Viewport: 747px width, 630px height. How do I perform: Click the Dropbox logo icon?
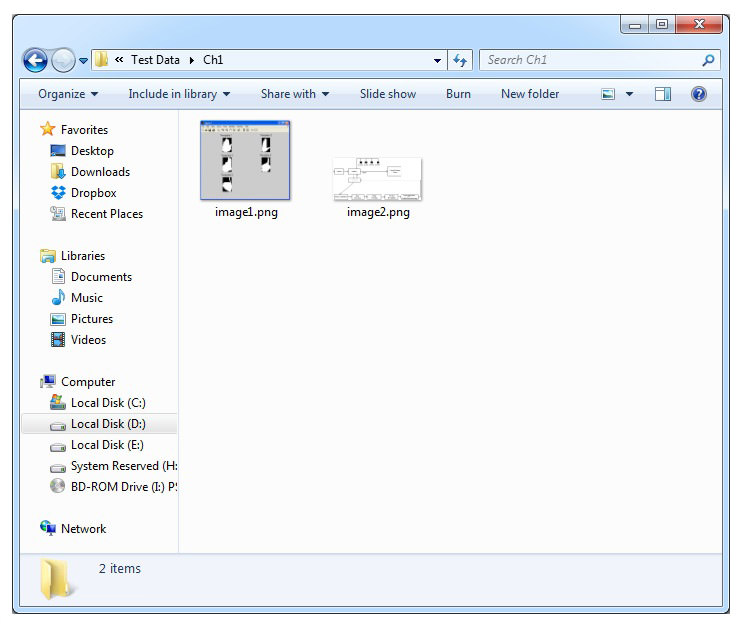click(x=58, y=193)
